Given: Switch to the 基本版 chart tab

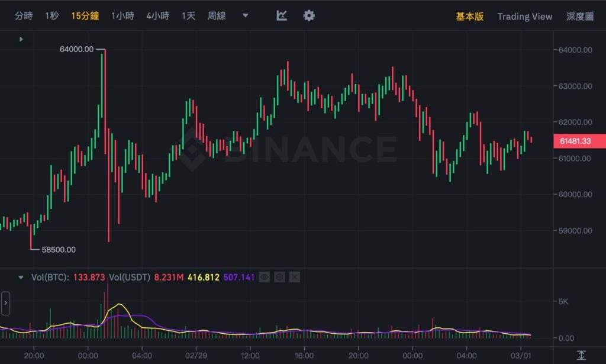Looking at the screenshot, I should [x=469, y=17].
